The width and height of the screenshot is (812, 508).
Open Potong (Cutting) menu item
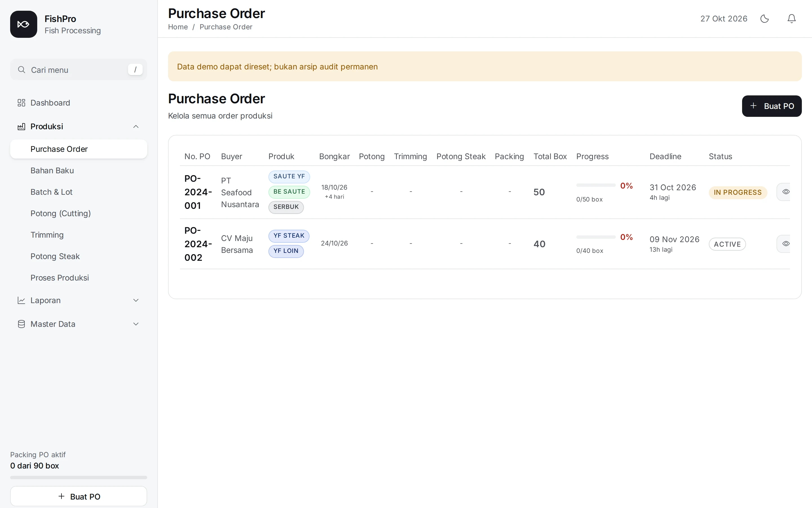[x=78, y=213]
